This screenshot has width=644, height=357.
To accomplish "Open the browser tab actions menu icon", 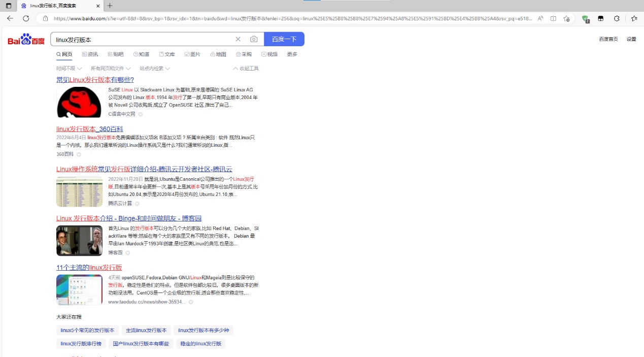I will point(9,6).
